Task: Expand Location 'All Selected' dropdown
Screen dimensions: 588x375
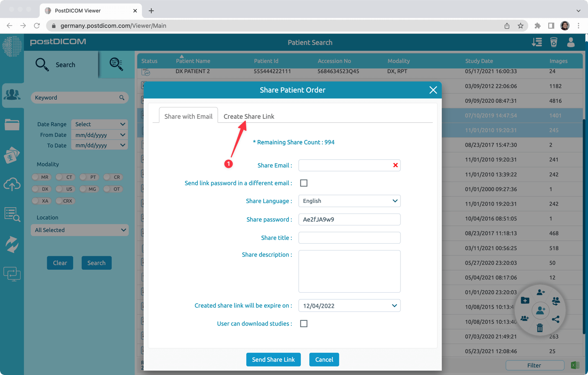Action: pyautogui.click(x=80, y=230)
